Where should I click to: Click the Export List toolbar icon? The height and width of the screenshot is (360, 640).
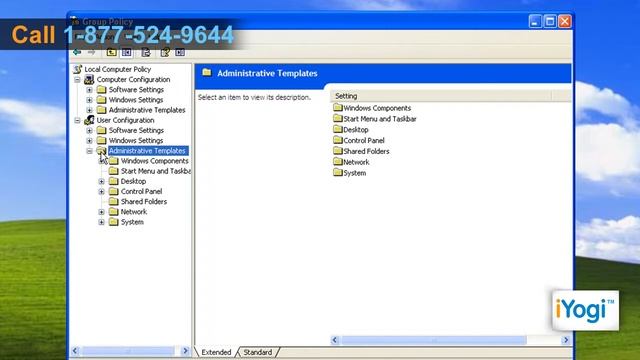pos(146,52)
